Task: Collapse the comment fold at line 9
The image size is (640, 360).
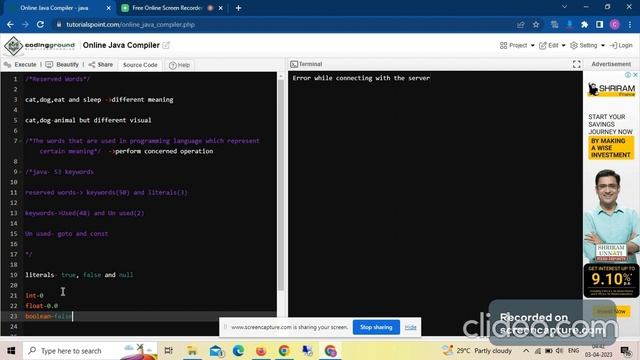Action: coord(21,172)
